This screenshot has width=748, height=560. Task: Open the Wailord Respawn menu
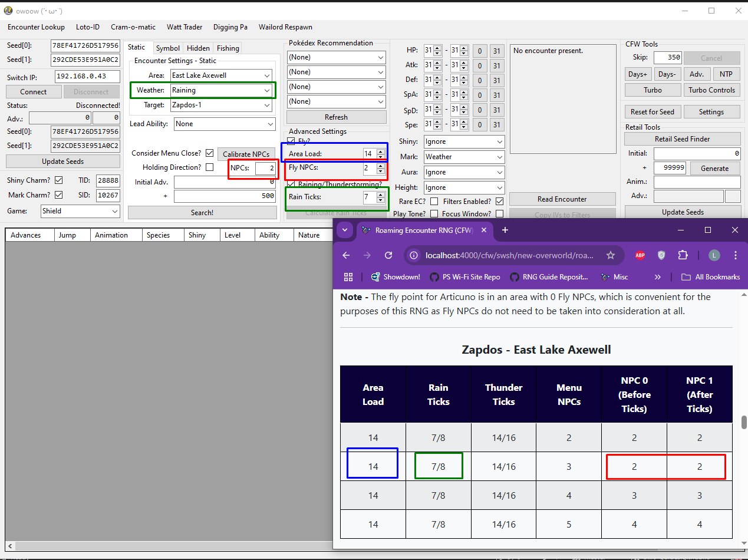pyautogui.click(x=285, y=27)
